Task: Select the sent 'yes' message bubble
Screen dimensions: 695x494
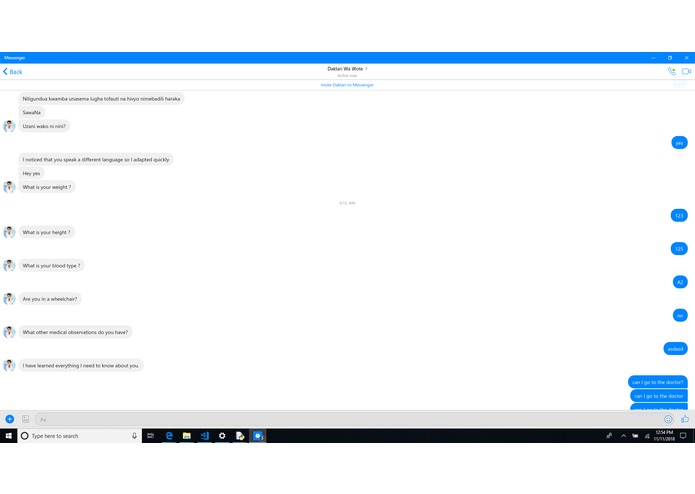Action: tap(679, 143)
